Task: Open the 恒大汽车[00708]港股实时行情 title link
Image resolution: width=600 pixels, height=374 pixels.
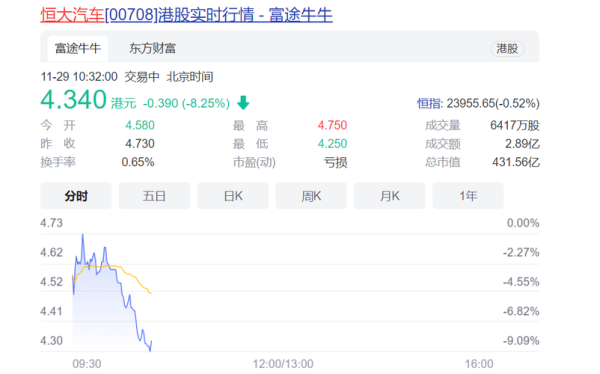Action: [186, 15]
